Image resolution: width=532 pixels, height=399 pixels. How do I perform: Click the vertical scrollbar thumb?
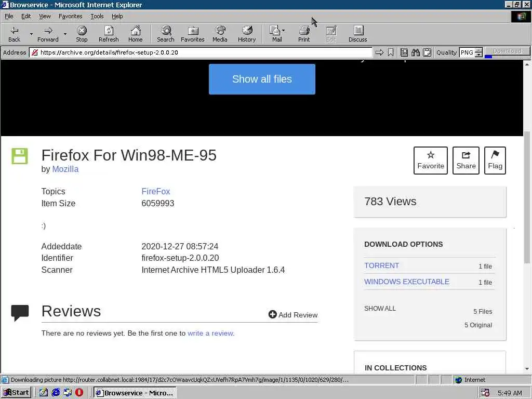527,197
